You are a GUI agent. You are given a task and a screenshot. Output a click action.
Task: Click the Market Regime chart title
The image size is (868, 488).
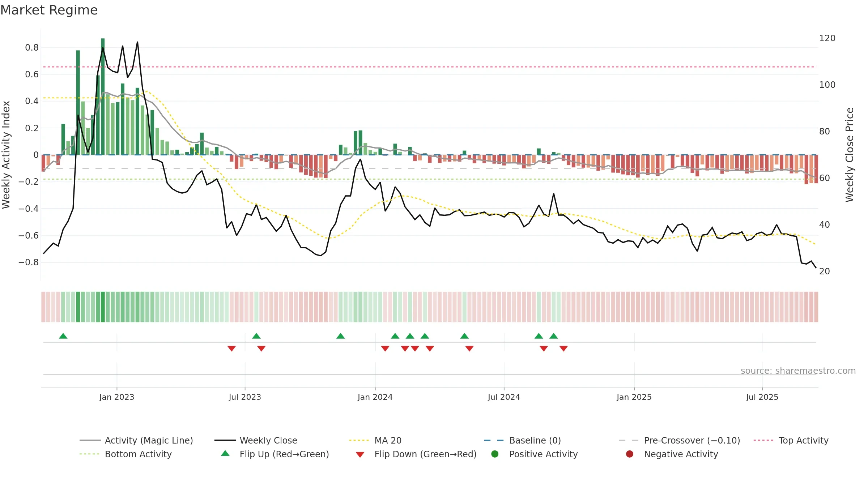(49, 10)
